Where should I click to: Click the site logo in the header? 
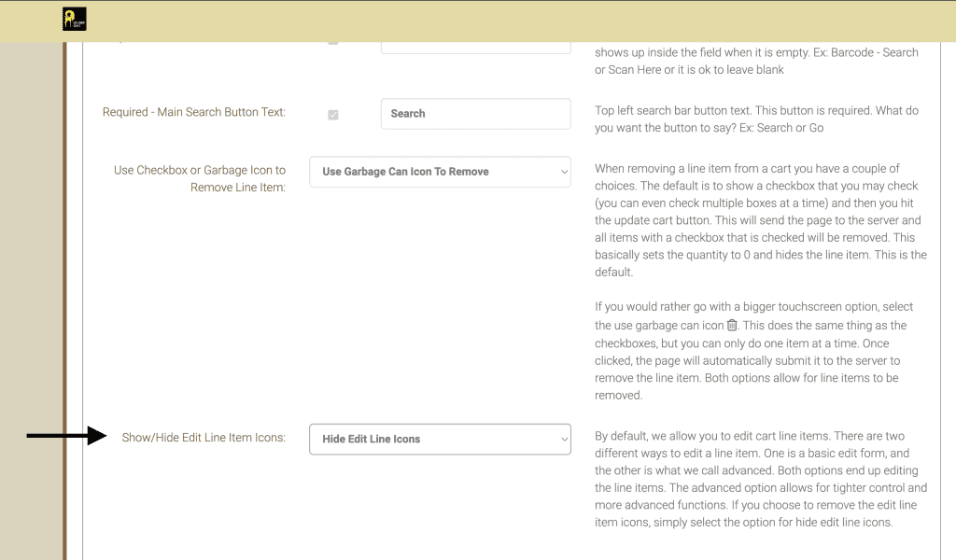pos(75,19)
